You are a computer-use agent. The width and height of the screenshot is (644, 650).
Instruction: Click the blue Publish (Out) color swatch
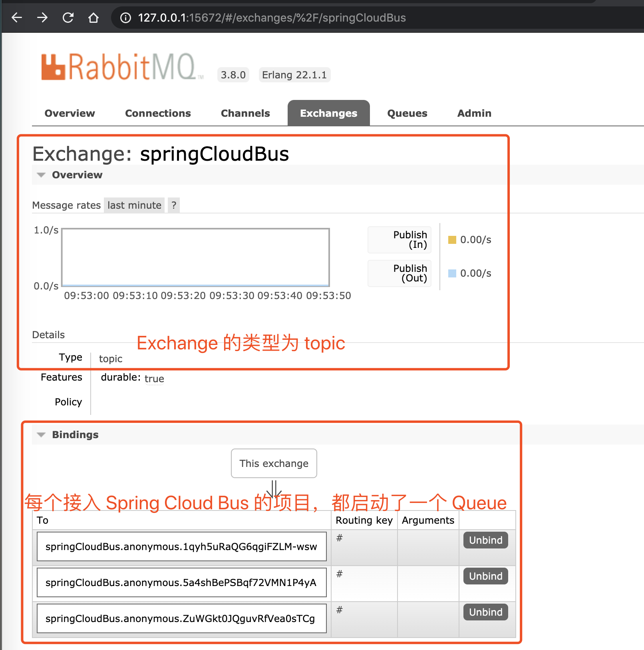pyautogui.click(x=452, y=273)
